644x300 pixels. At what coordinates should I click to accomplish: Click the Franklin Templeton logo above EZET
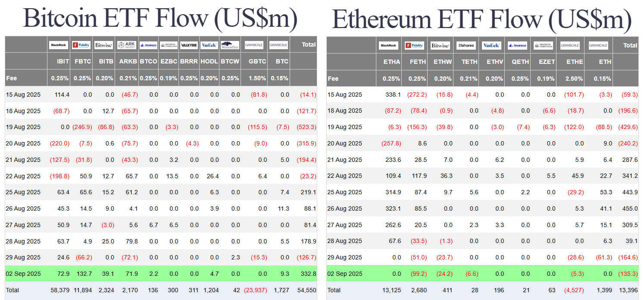(x=543, y=45)
